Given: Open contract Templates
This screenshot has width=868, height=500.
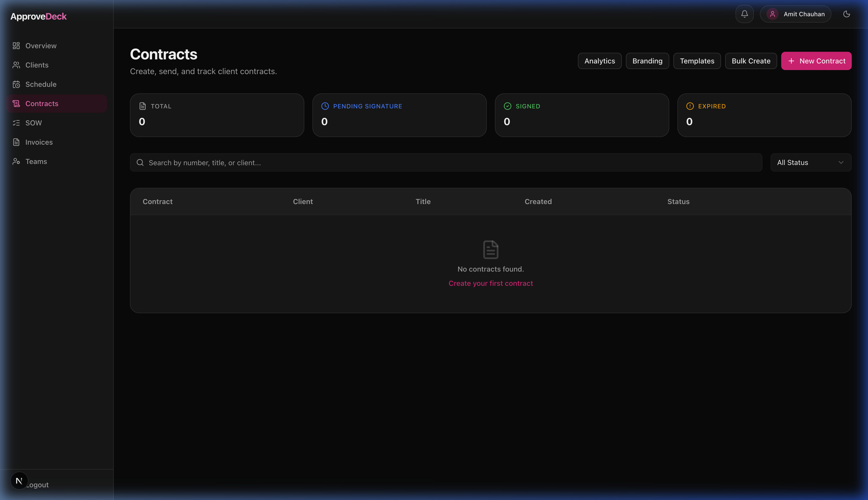Looking at the screenshot, I should (697, 61).
